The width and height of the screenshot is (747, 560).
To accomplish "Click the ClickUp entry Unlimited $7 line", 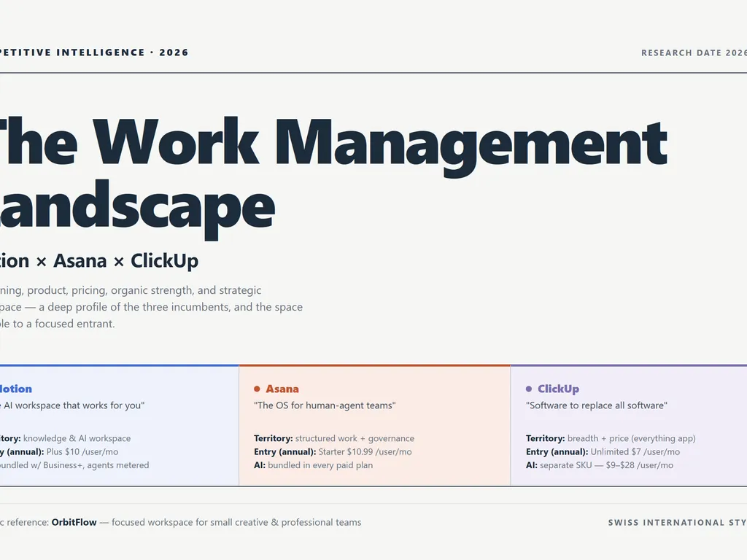I will pyautogui.click(x=603, y=451).
